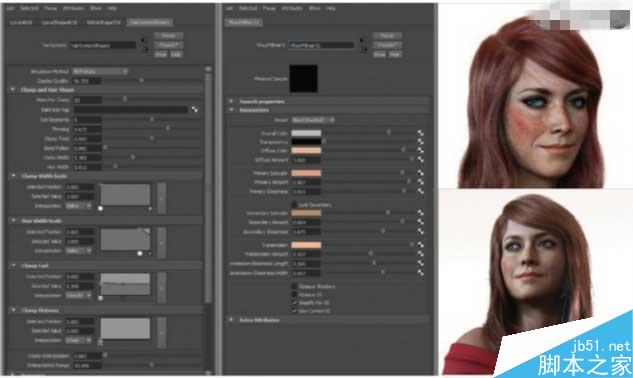Click Presets button in VRayHairMtl panel
Viewport: 633px width, 378px height.
pyautogui.click(x=387, y=45)
